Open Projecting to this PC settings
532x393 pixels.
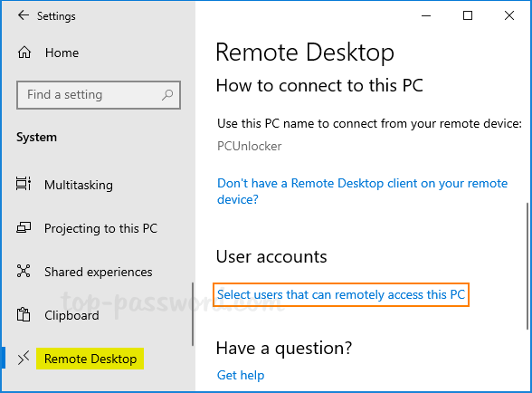[x=101, y=228]
